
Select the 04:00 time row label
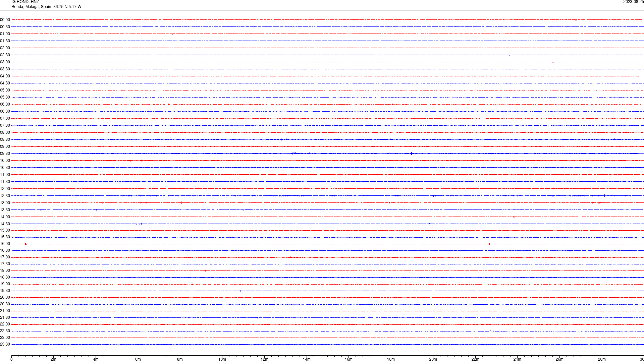[5, 76]
